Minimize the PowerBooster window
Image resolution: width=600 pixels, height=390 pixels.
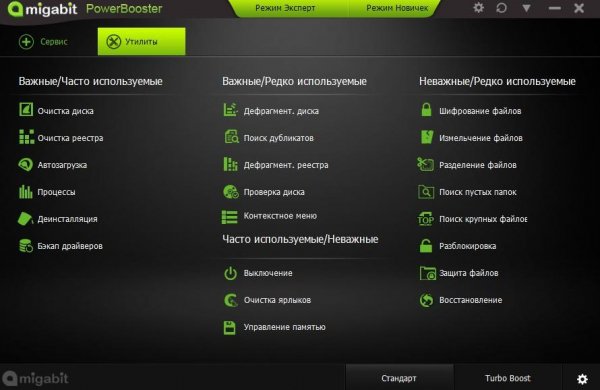pos(554,8)
